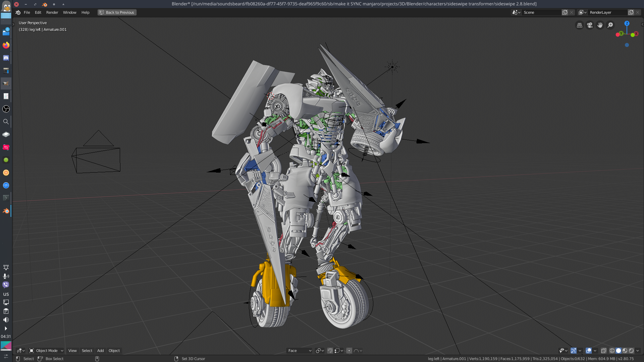Edit the RenderLayer name field

click(x=607, y=12)
